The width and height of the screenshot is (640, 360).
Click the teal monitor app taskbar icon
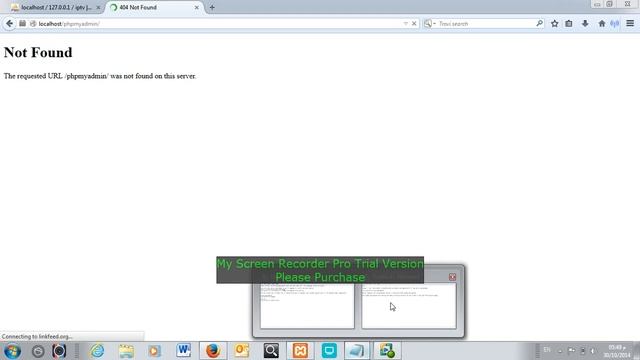click(x=329, y=351)
